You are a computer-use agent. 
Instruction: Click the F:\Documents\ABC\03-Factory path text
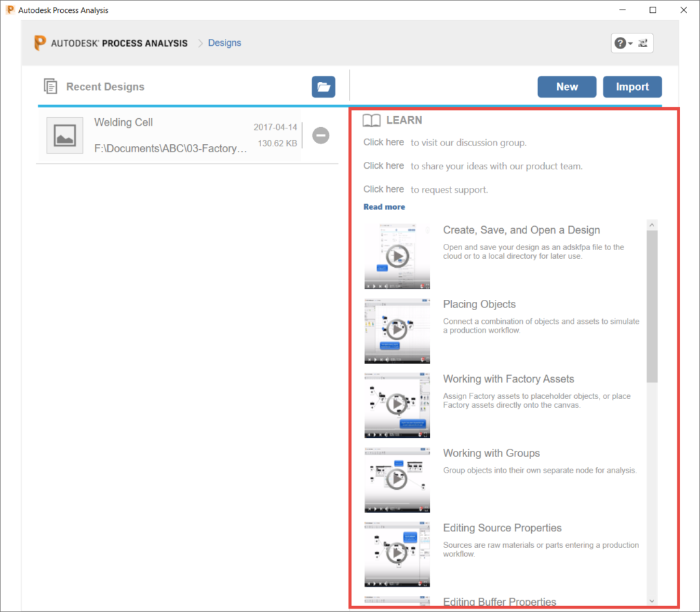click(170, 148)
